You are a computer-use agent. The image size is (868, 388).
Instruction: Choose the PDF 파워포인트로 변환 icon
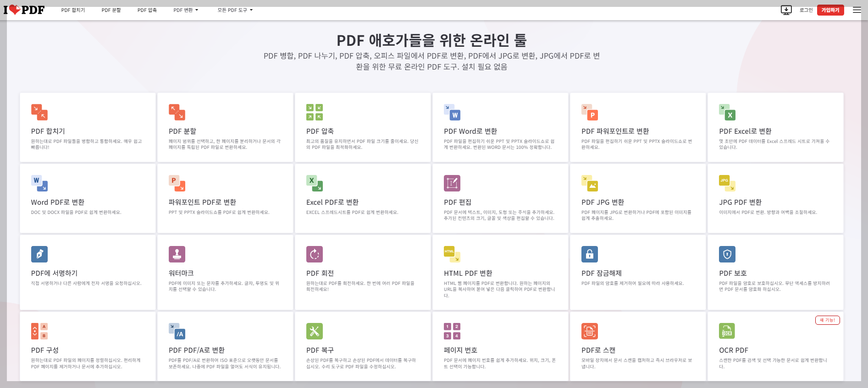[590, 112]
